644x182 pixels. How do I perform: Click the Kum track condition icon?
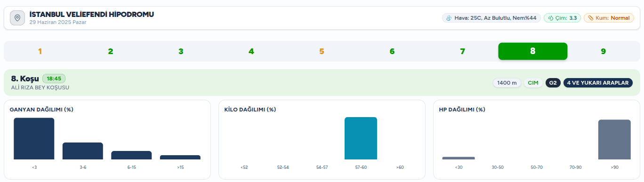pyautogui.click(x=591, y=18)
